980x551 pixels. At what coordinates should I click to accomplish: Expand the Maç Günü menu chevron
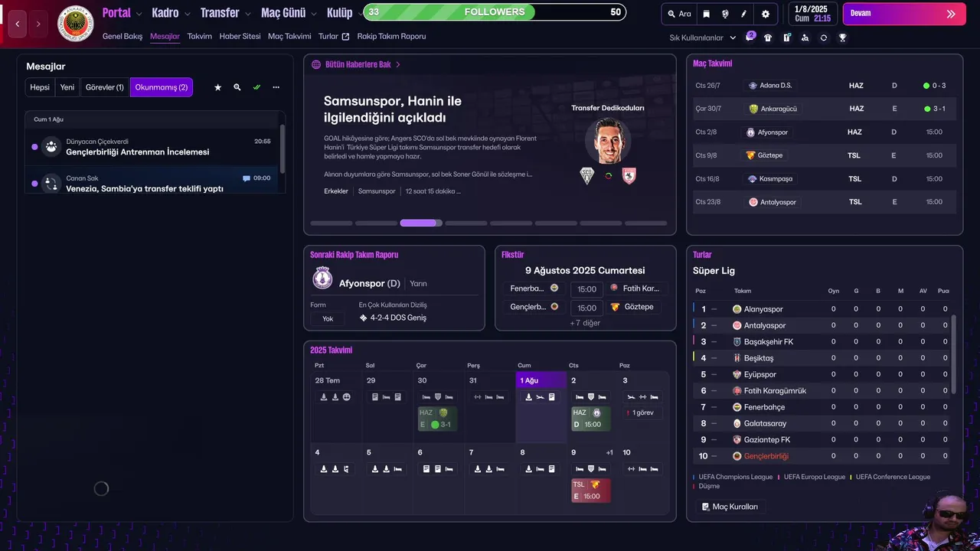(313, 14)
